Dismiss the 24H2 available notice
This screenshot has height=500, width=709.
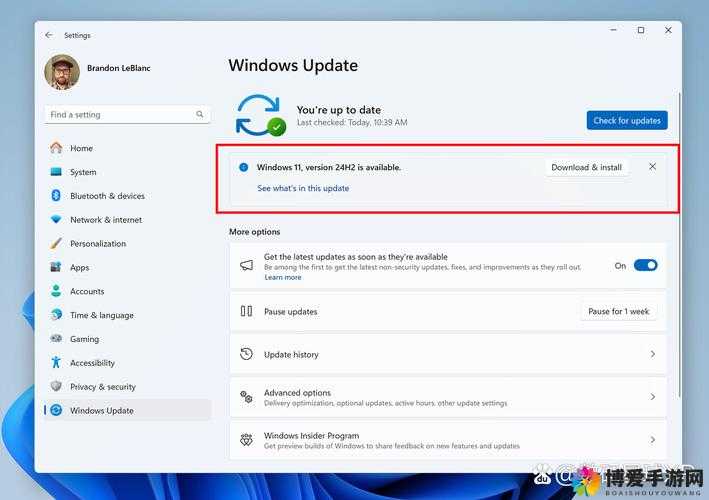(x=652, y=166)
